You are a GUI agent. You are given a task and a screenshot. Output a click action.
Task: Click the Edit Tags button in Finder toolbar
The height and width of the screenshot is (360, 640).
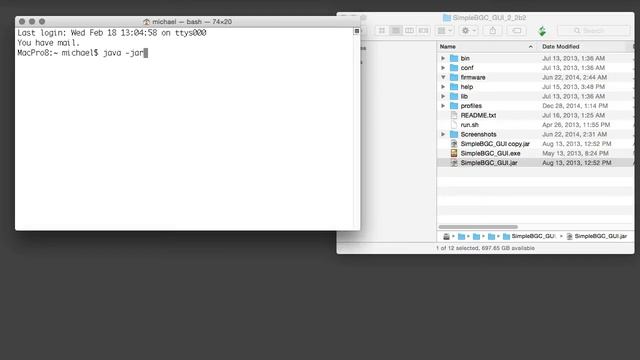[x=517, y=31]
